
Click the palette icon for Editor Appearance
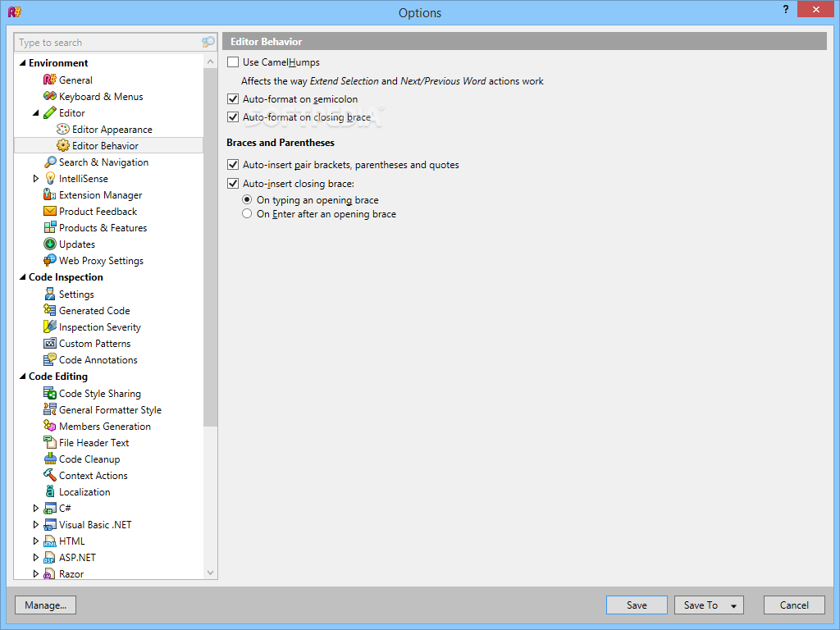pyautogui.click(x=62, y=129)
